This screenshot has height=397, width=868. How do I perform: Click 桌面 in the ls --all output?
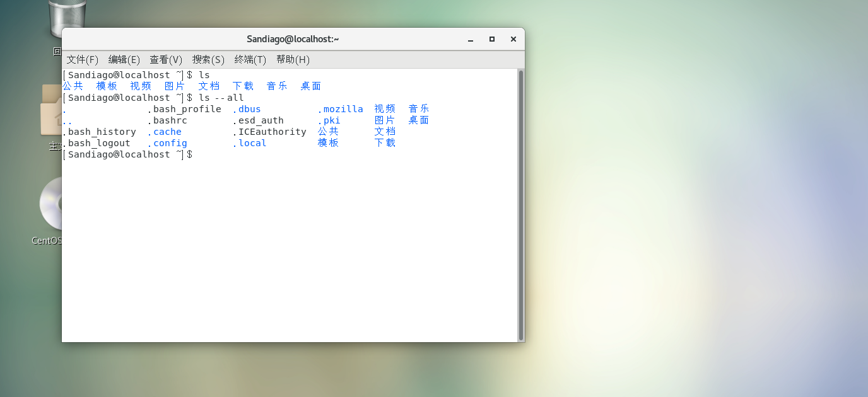coord(419,120)
